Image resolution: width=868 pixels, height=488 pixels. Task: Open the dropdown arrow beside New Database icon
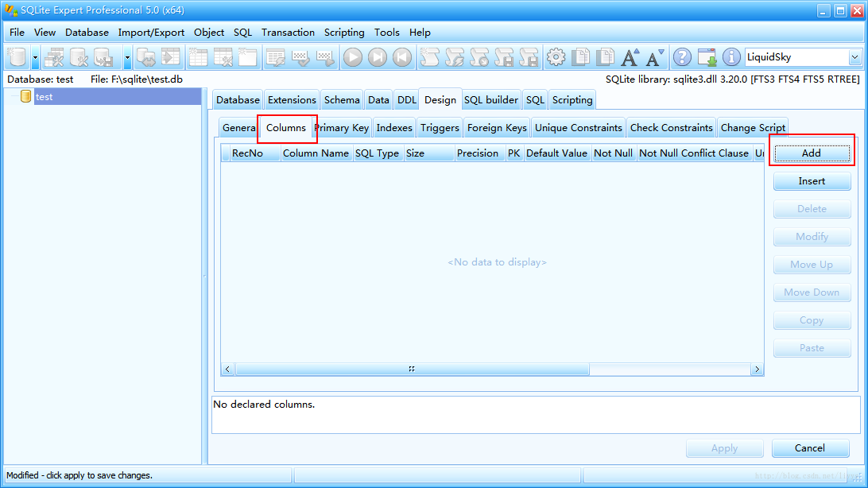[36, 57]
